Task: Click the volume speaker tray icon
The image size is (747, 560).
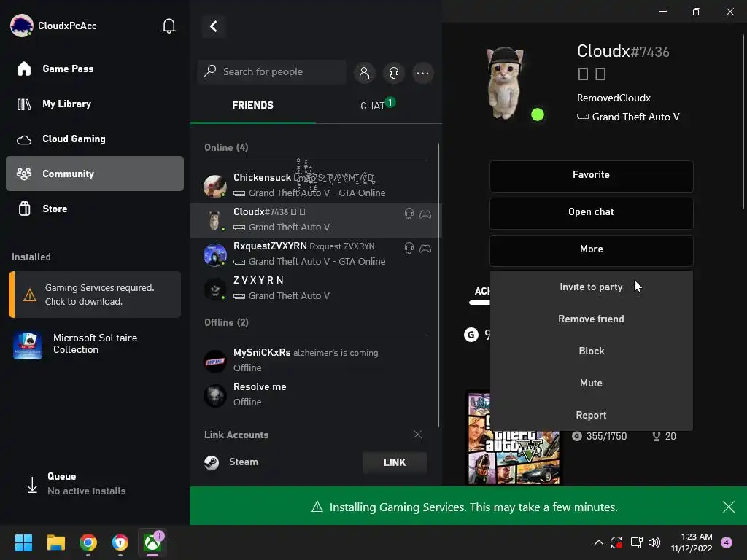Action: click(654, 542)
